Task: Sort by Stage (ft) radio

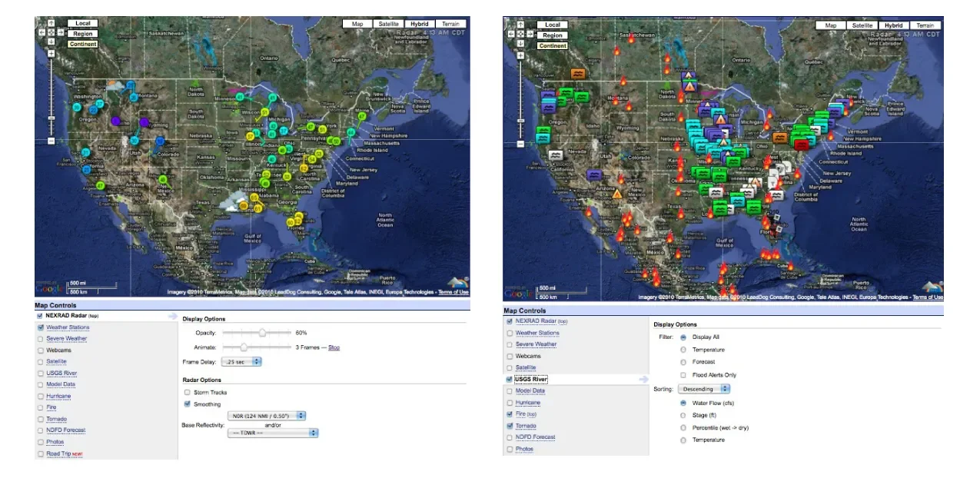Action: [683, 415]
